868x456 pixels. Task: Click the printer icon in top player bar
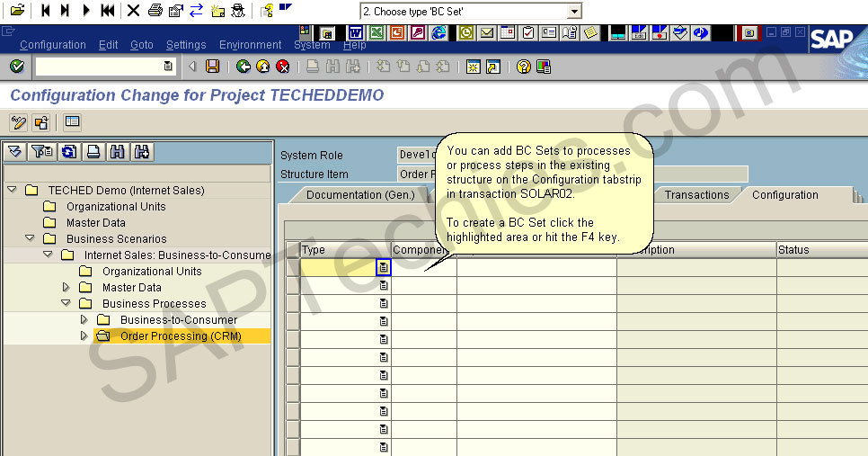[155, 10]
